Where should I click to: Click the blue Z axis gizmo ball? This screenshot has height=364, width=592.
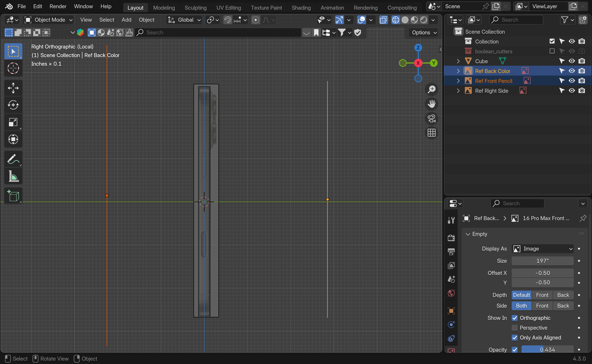tap(418, 48)
